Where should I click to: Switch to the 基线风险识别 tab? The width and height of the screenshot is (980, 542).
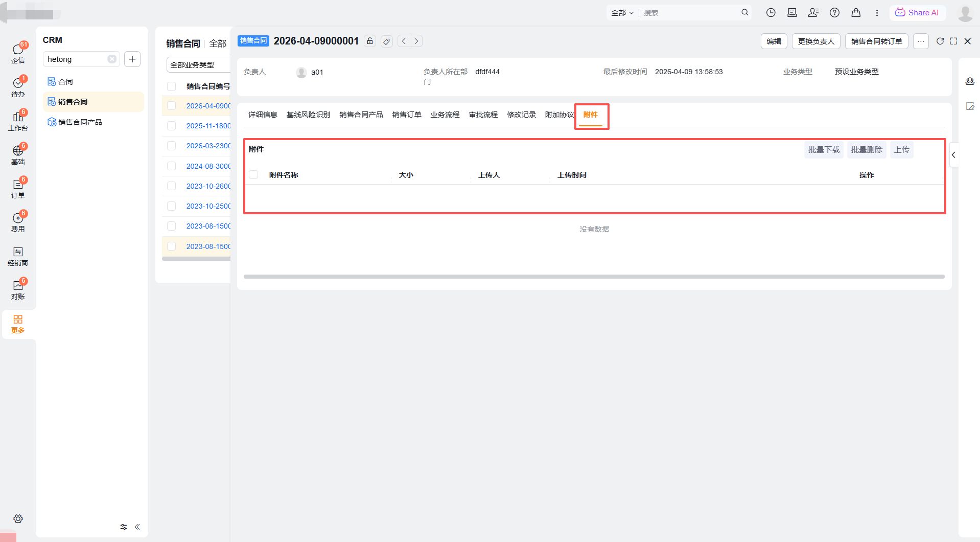pos(308,115)
